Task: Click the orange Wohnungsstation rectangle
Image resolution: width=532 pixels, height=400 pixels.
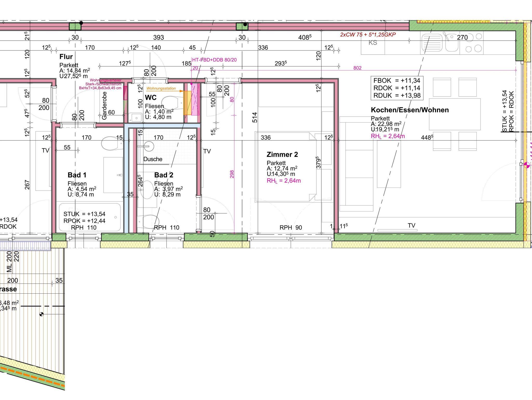Action: tap(187, 103)
